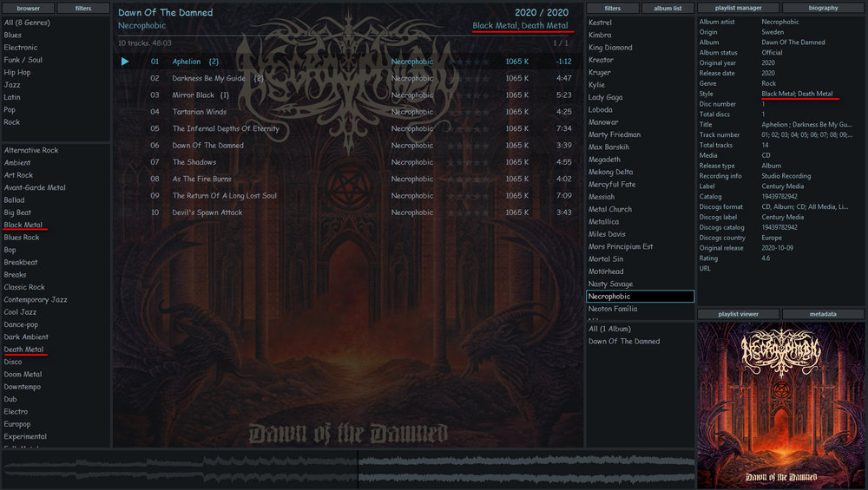Select the Hip Hop genre
The height and width of the screenshot is (490, 868).
(17, 73)
